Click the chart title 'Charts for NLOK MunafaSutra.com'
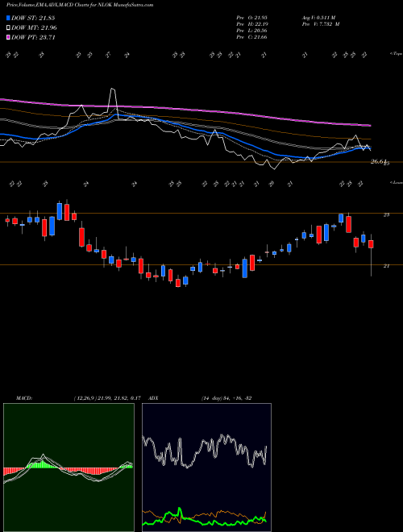 click(112, 5)
